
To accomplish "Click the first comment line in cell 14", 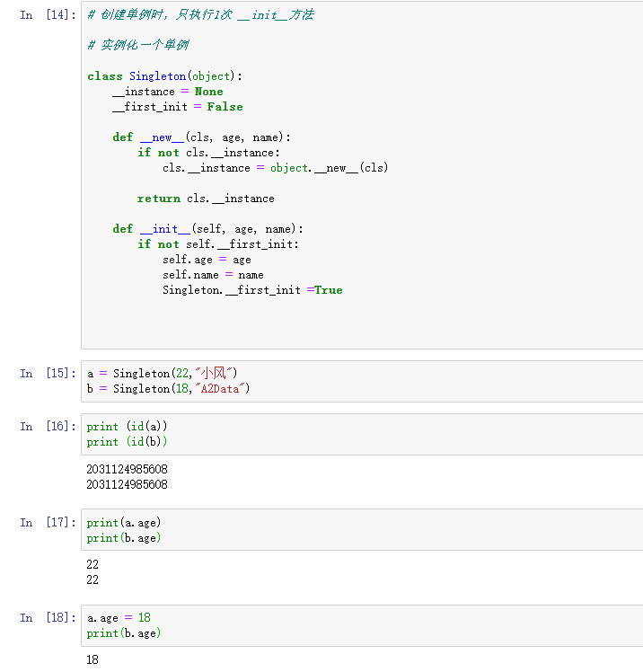I will [x=200, y=15].
